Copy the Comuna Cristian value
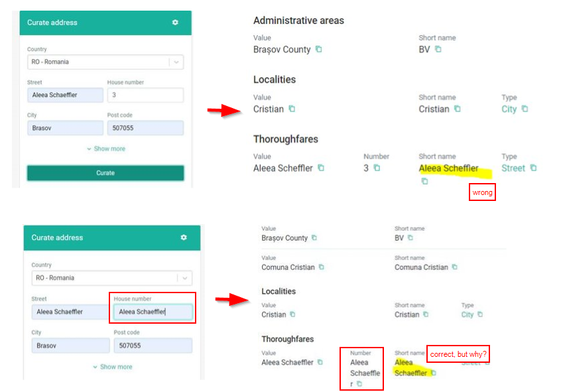561x392 pixels. pos(322,267)
